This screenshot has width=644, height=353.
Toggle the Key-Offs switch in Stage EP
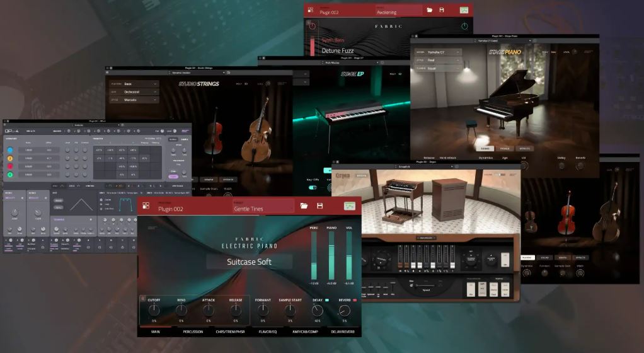(x=313, y=187)
